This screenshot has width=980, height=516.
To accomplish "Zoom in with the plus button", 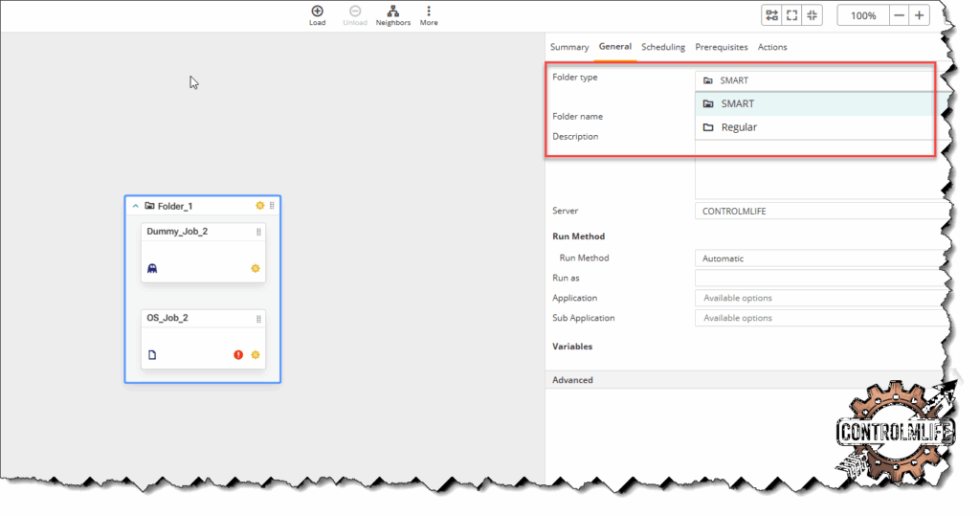I will point(919,15).
